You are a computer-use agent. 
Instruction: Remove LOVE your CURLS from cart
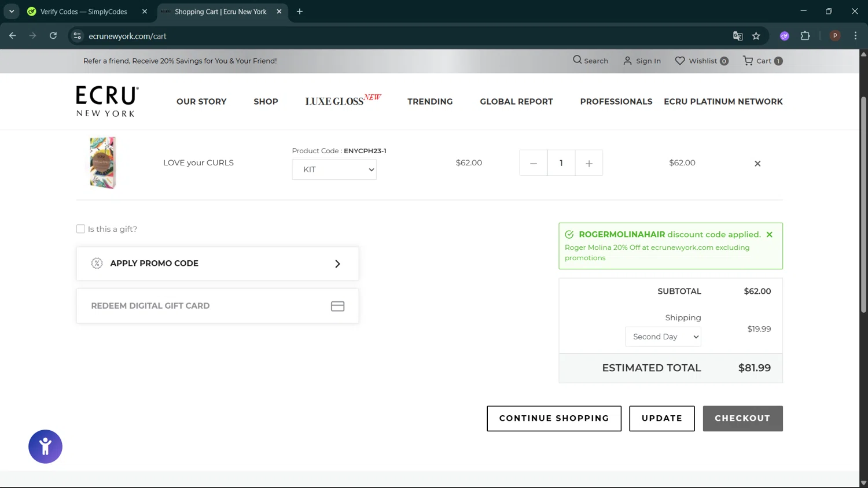click(x=757, y=164)
